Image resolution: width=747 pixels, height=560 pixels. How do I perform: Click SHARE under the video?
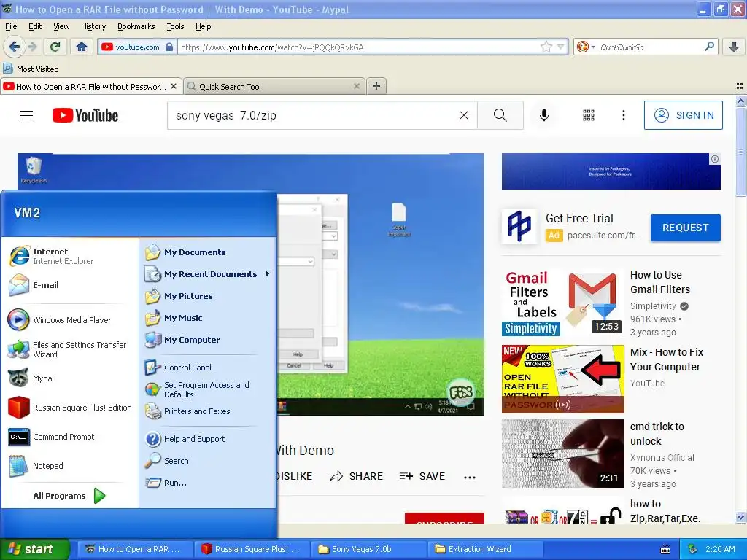coord(356,476)
